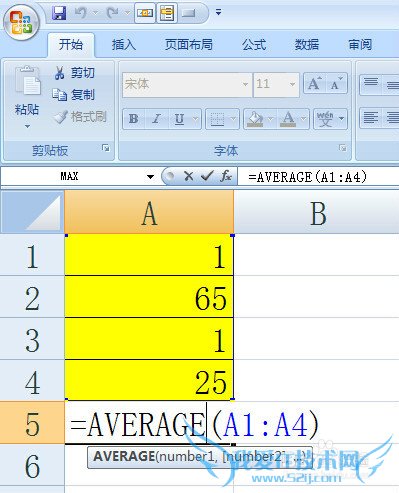The height and width of the screenshot is (493, 399).
Task: Click top align icon in alignment group
Action: 371,84
